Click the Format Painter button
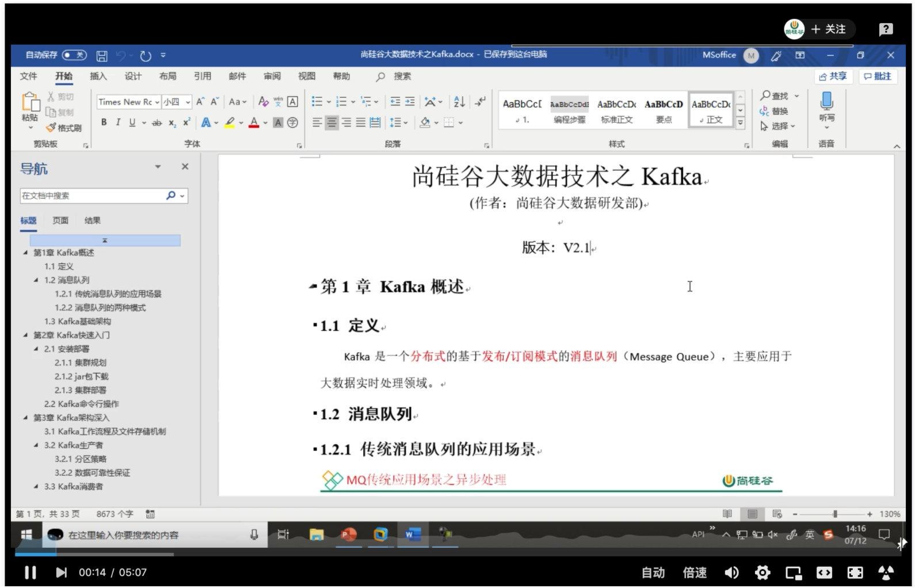This screenshot has width=915, height=588. pyautogui.click(x=63, y=128)
